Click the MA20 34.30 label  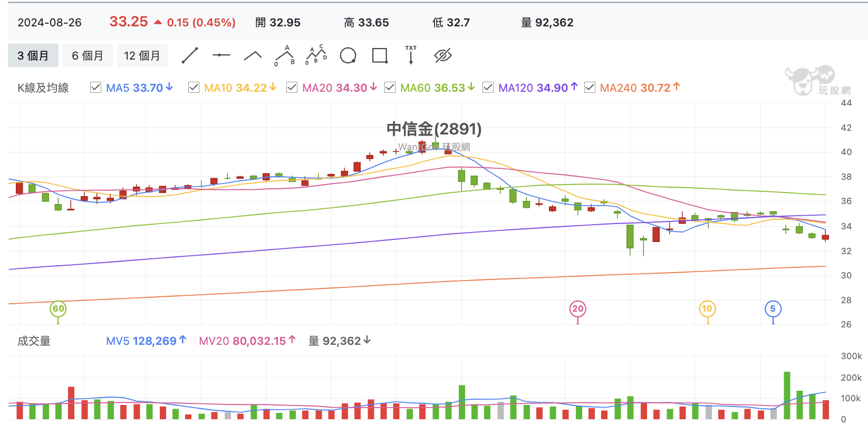(340, 88)
